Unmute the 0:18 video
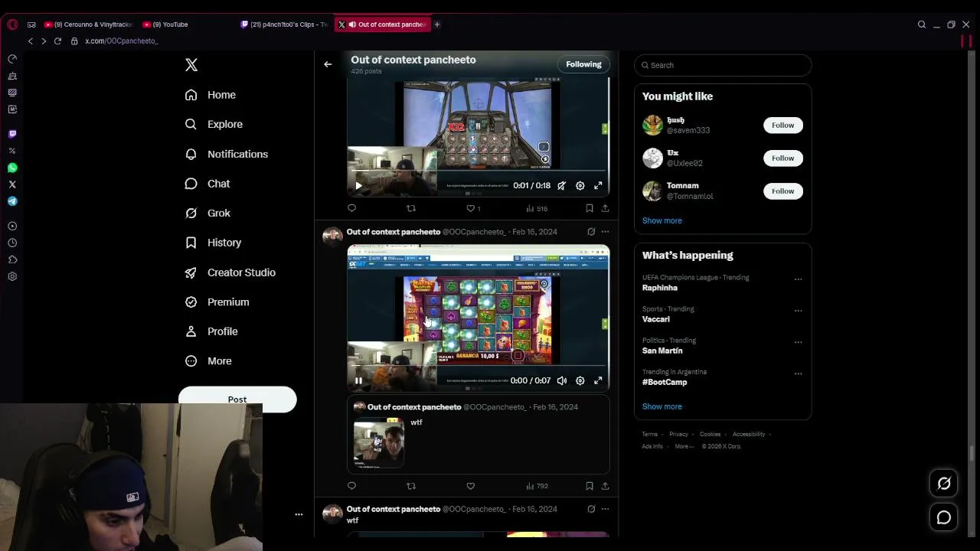The height and width of the screenshot is (551, 980). [562, 185]
